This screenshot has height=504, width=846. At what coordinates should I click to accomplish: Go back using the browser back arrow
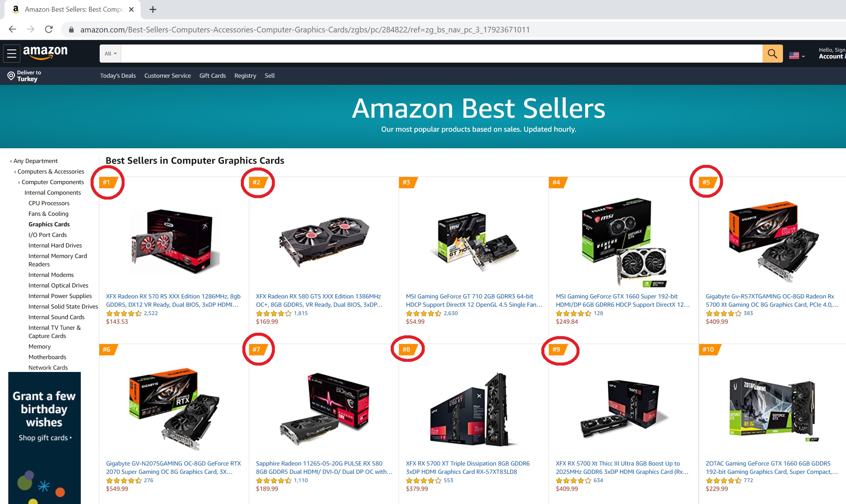(12, 29)
